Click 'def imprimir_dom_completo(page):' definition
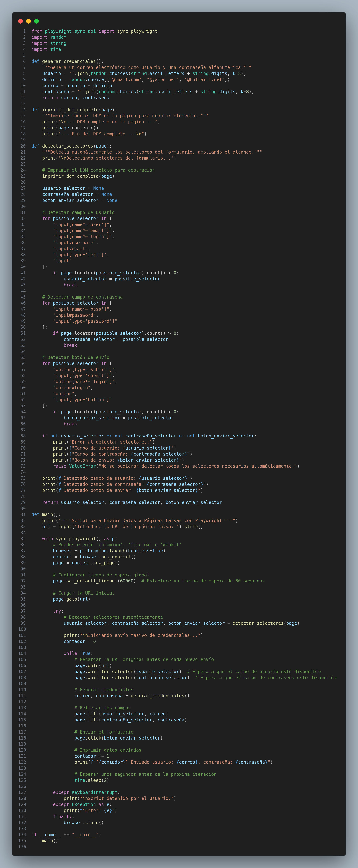 pos(74,110)
